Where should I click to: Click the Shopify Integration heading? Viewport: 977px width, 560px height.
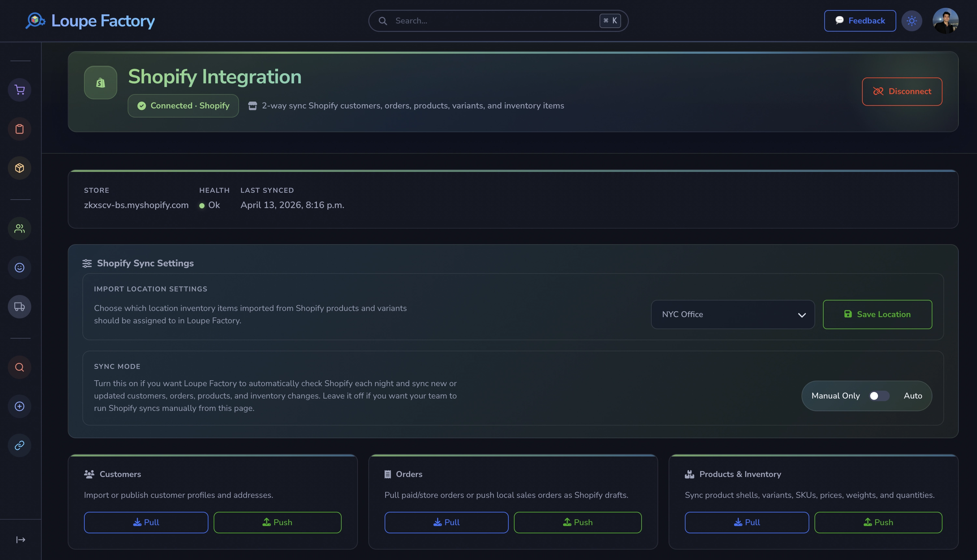point(215,77)
